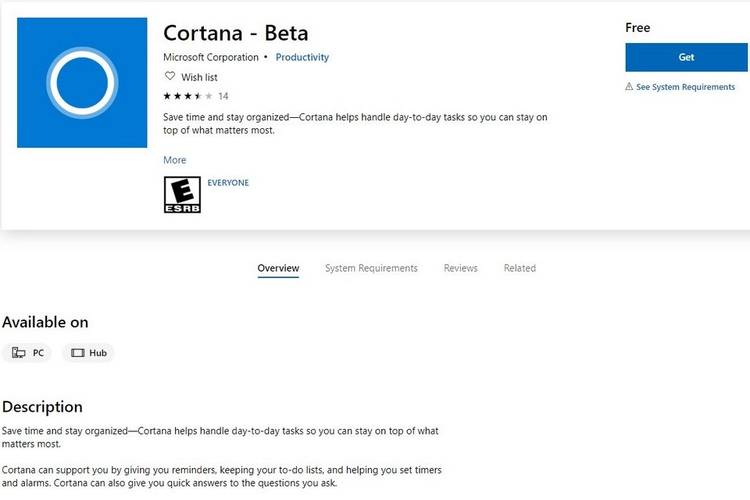Click the Hub device icon
This screenshot has height=500, width=750.
(x=77, y=353)
